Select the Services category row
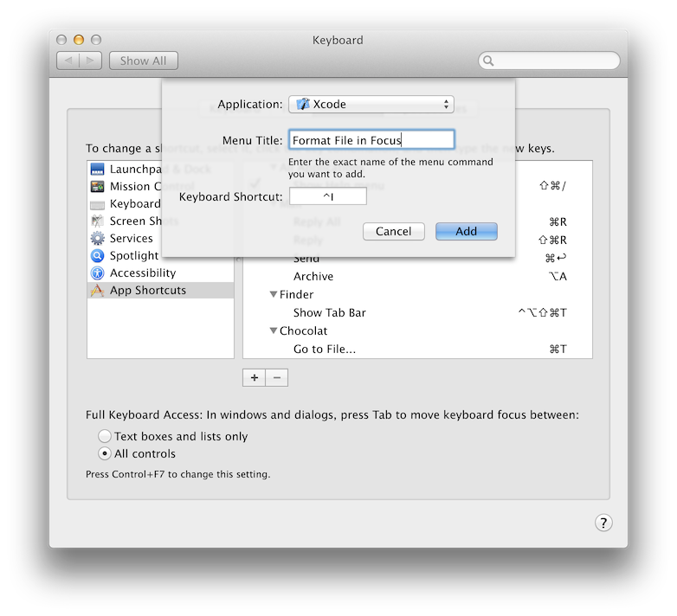677x616 pixels. pos(161,238)
